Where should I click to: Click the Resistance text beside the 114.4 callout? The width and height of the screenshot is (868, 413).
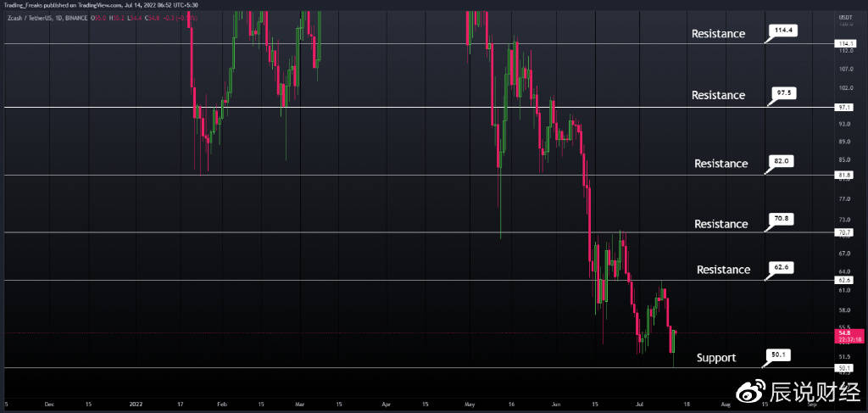pyautogui.click(x=718, y=34)
